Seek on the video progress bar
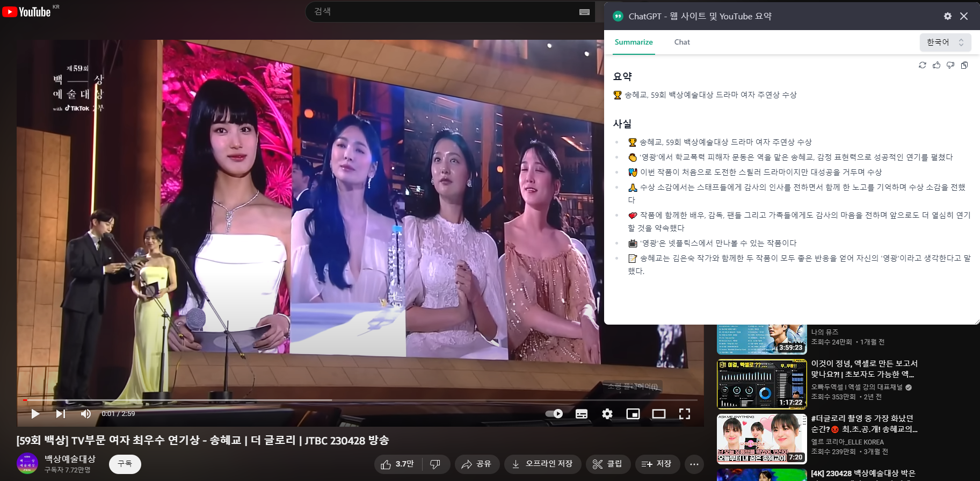Image resolution: width=980 pixels, height=481 pixels. (x=360, y=400)
